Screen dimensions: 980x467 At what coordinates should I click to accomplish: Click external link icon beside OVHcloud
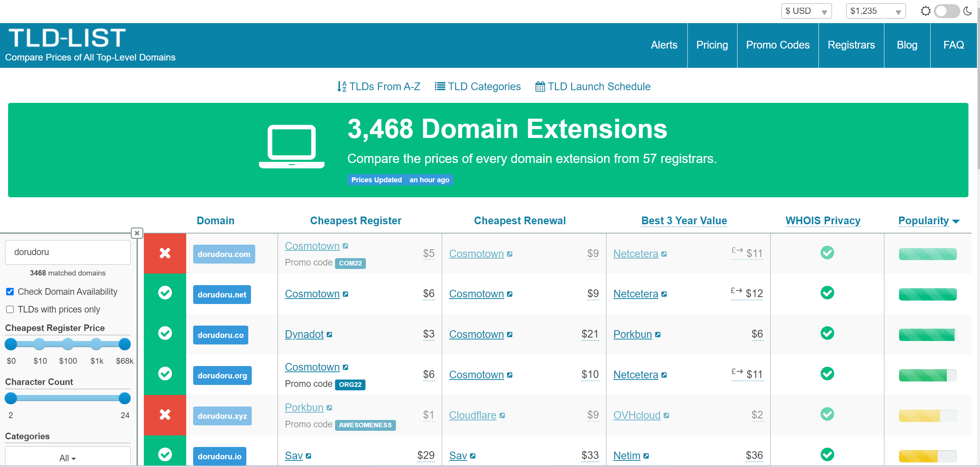pos(667,416)
